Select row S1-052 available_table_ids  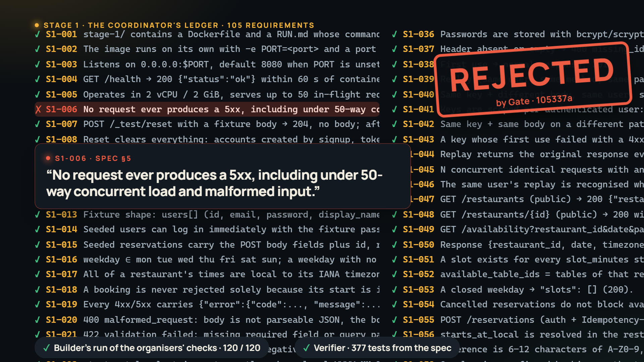coord(518,275)
